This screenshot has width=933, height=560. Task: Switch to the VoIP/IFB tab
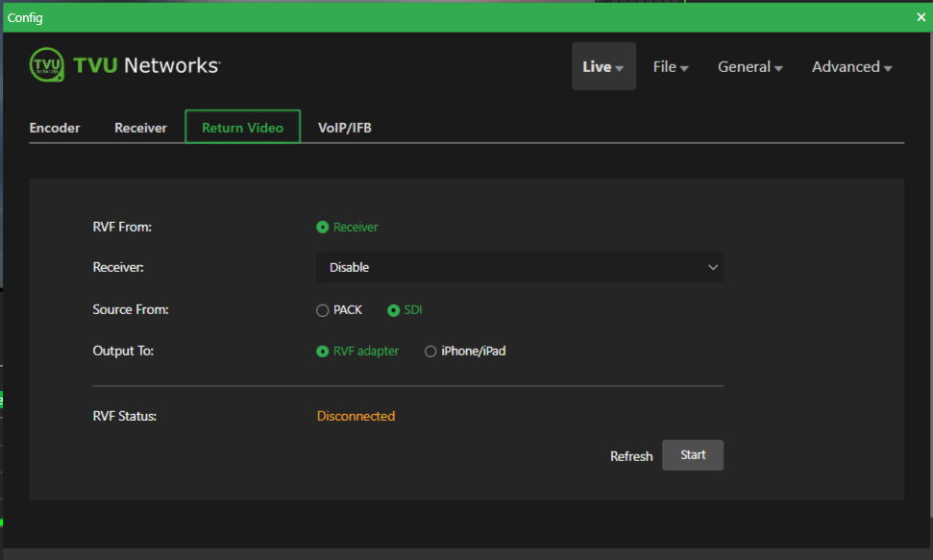345,128
